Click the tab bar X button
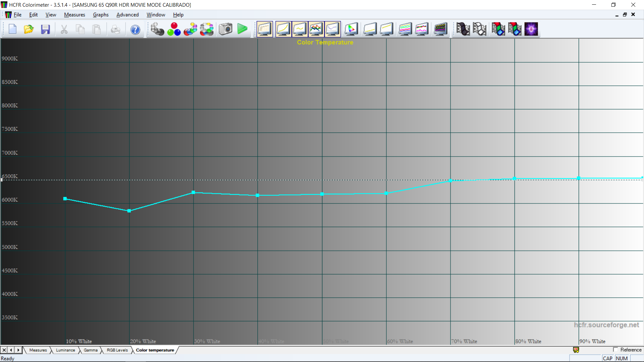This screenshot has height=362, width=644. click(x=4, y=350)
